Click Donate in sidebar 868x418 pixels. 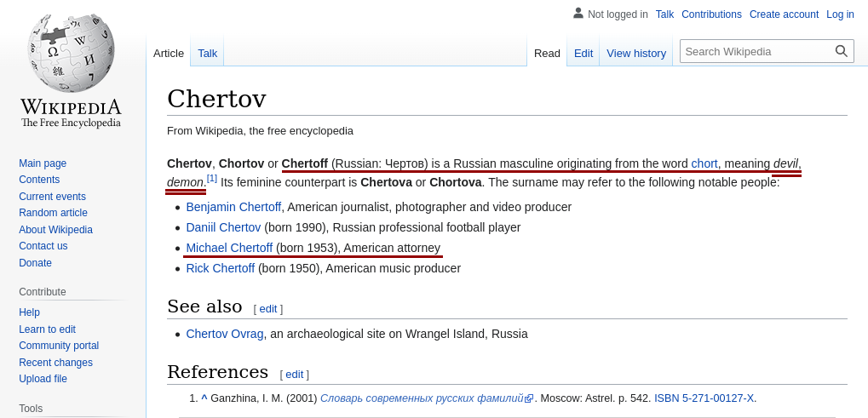pos(36,262)
